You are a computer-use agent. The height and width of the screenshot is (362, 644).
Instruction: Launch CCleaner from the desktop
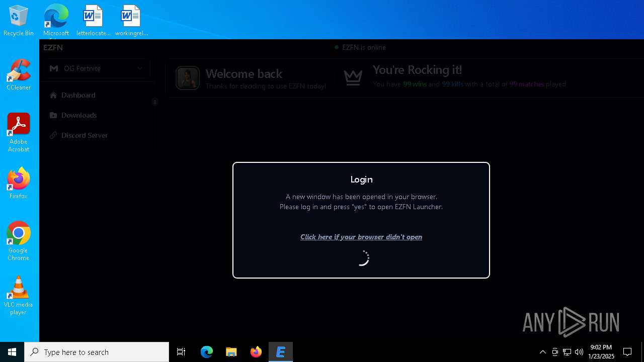[19, 75]
